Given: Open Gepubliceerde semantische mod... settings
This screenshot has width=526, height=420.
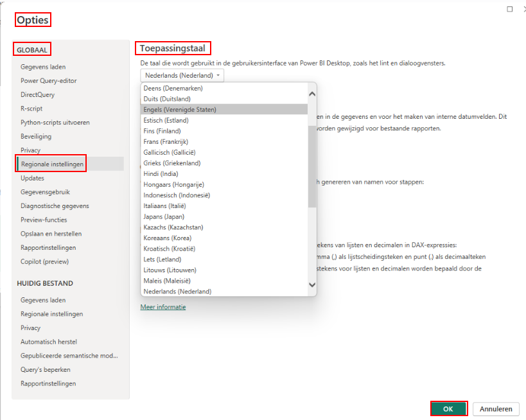Looking at the screenshot, I should pyautogui.click(x=69, y=356).
